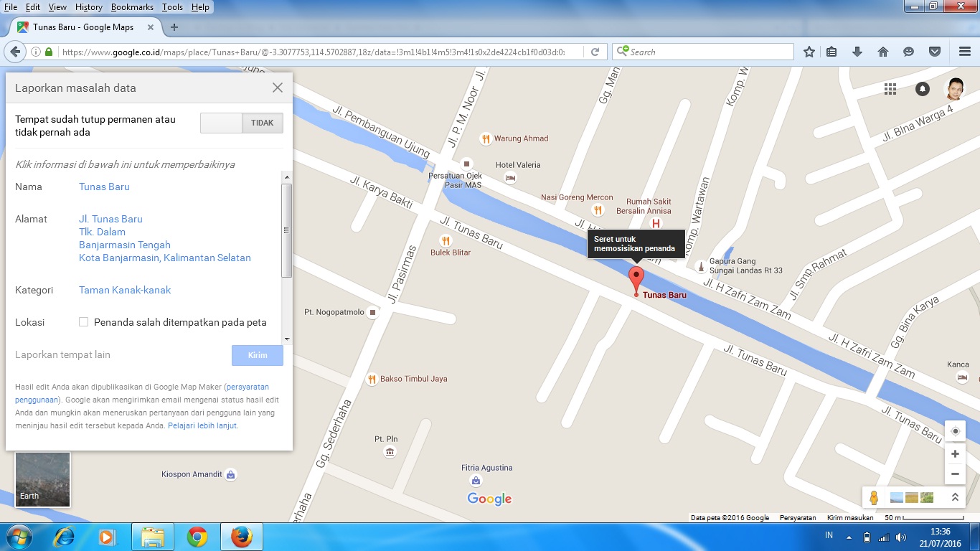
Task: Click the Kirim submit button
Action: click(258, 355)
